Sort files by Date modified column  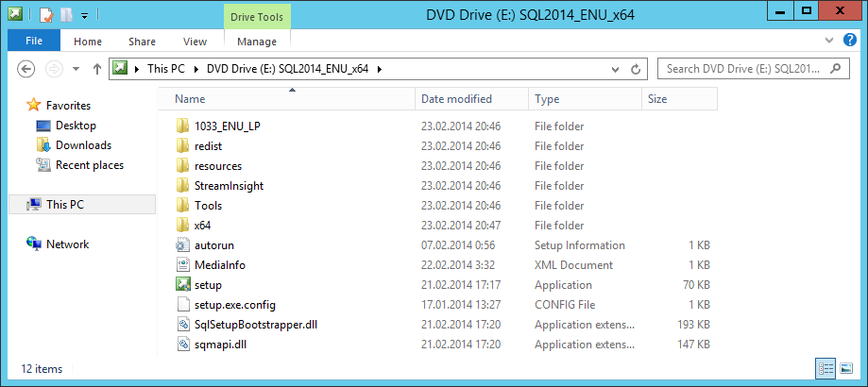click(x=456, y=99)
